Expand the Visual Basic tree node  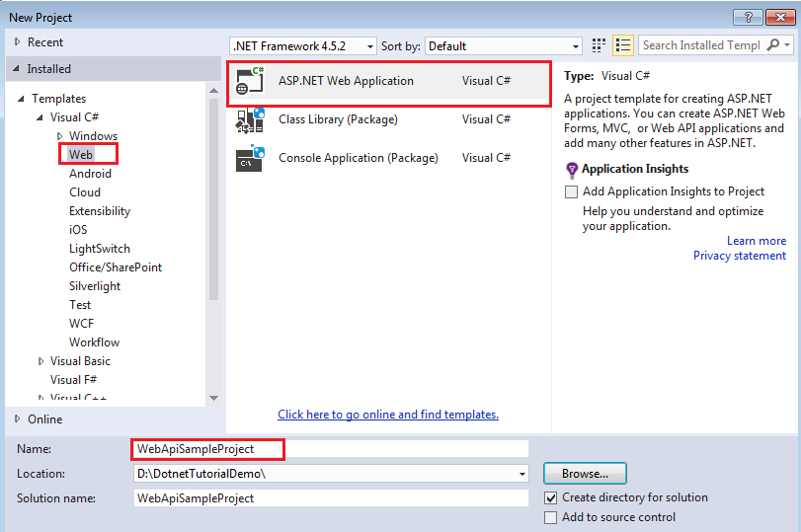(x=40, y=361)
